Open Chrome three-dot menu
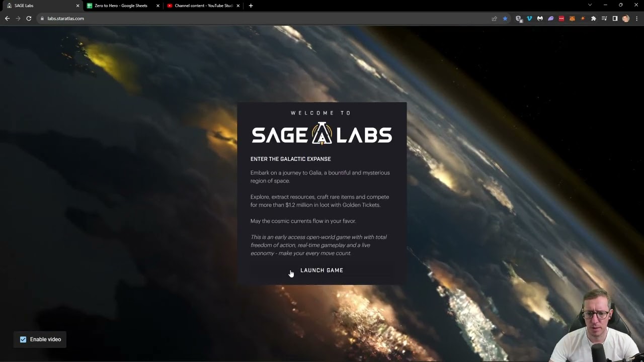644x362 pixels. coord(636,19)
